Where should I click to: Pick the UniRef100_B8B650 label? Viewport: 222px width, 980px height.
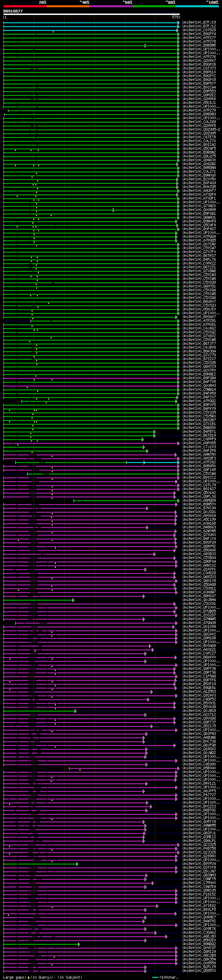[199, 428]
